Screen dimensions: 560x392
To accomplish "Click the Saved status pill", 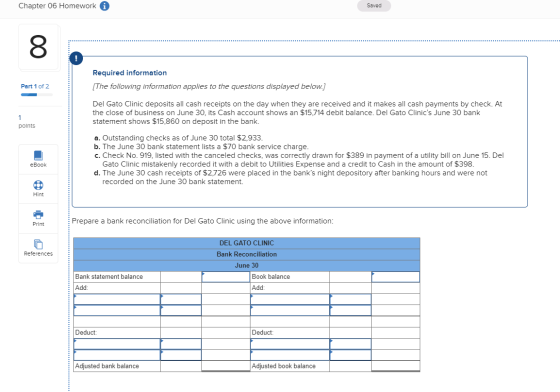I will (x=374, y=6).
